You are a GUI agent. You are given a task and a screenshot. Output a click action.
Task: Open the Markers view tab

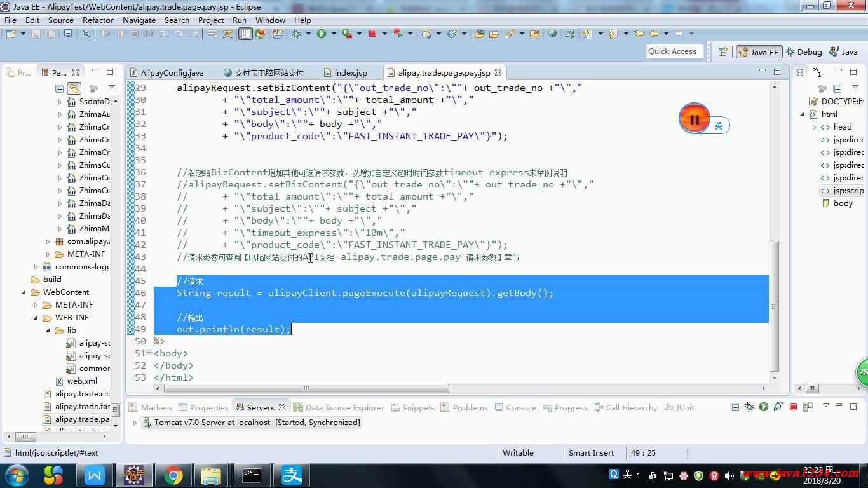151,407
